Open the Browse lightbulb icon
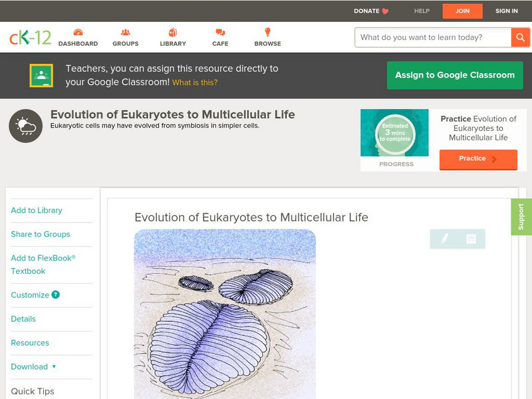The height and width of the screenshot is (399, 532). click(x=267, y=33)
